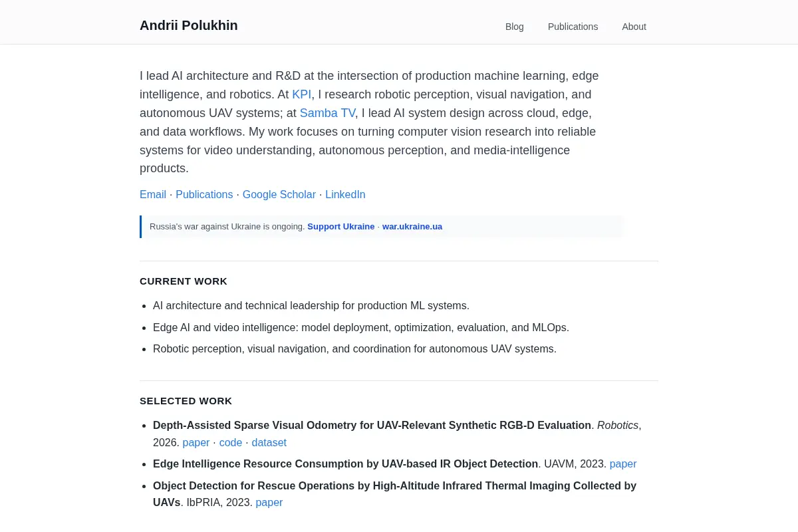Click the Ukraine war notice banner
The image size is (798, 532).
point(382,227)
